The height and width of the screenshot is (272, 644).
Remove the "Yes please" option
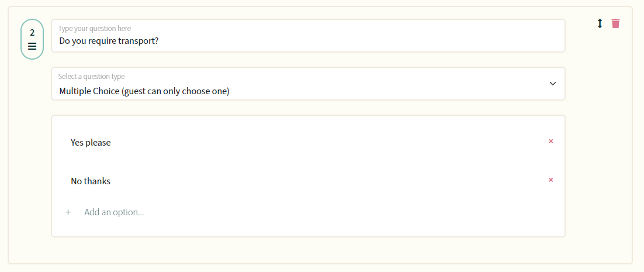550,141
